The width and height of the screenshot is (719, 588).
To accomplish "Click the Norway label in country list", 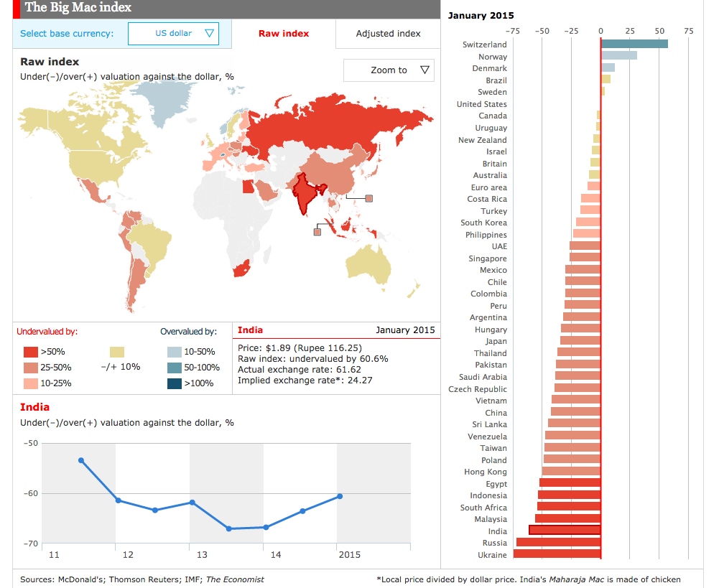I will click(x=493, y=57).
